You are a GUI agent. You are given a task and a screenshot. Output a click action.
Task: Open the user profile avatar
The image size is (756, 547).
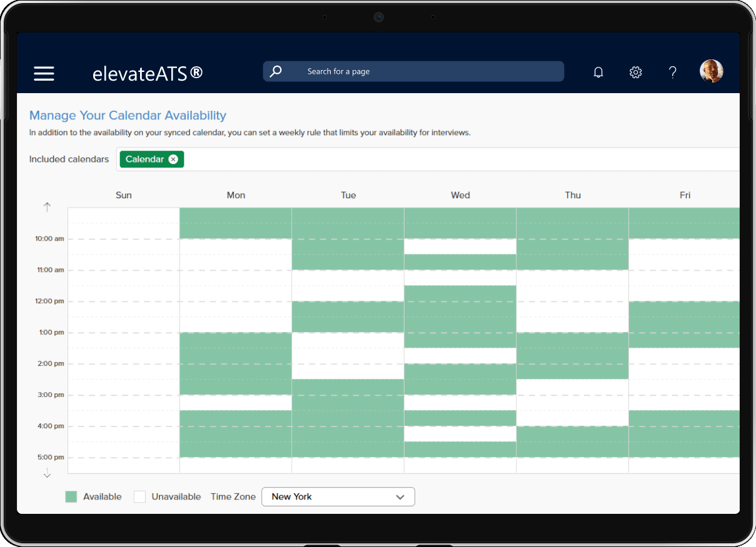(x=711, y=71)
